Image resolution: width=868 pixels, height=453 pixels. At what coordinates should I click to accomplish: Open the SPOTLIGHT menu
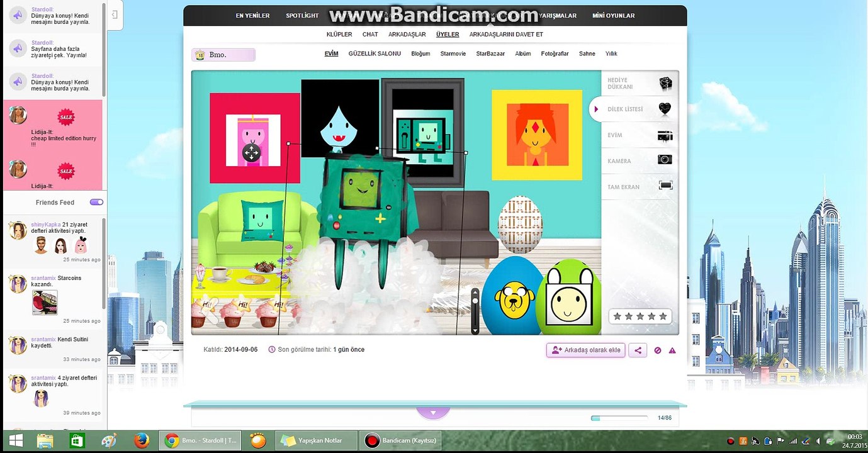pyautogui.click(x=302, y=16)
